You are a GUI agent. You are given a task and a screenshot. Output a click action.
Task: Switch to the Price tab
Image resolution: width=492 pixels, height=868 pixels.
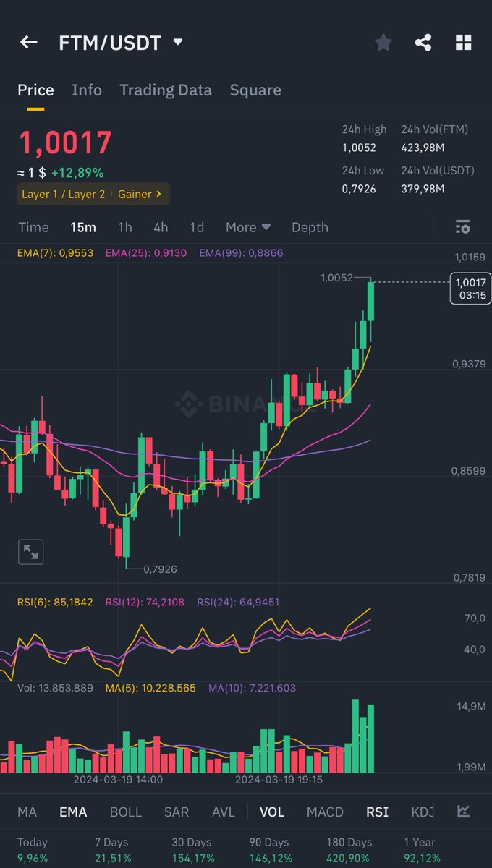[x=35, y=90]
